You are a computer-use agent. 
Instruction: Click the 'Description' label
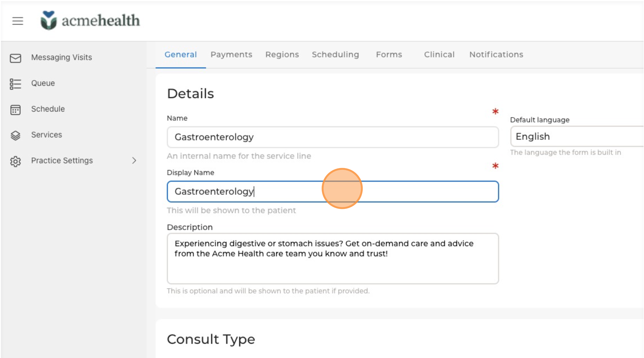click(x=190, y=227)
